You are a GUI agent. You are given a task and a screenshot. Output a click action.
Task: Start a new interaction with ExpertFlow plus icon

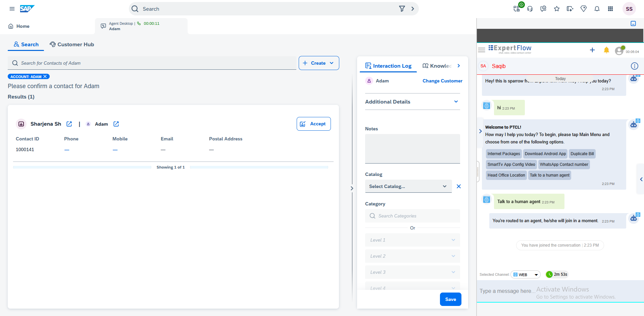[592, 50]
